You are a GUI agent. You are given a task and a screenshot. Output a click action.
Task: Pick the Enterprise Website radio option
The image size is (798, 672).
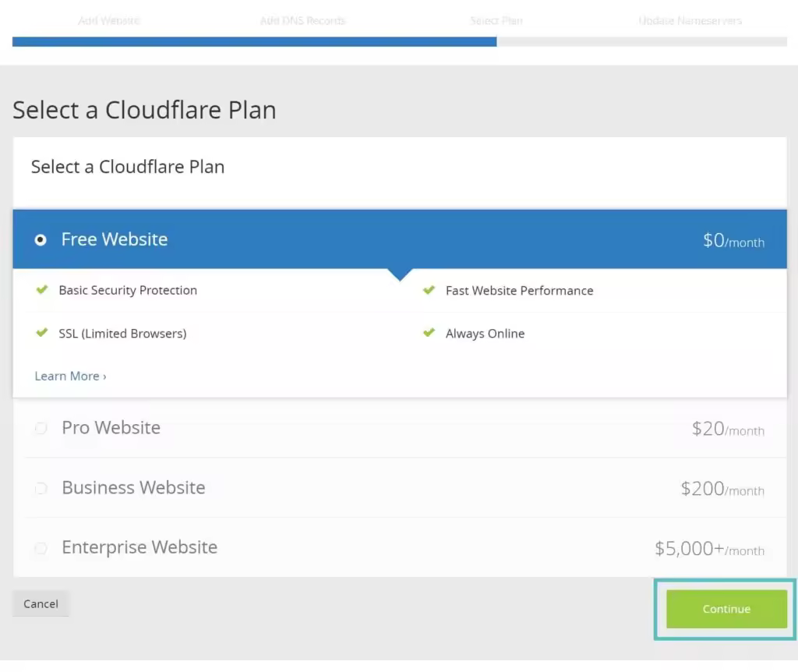pyautogui.click(x=41, y=548)
